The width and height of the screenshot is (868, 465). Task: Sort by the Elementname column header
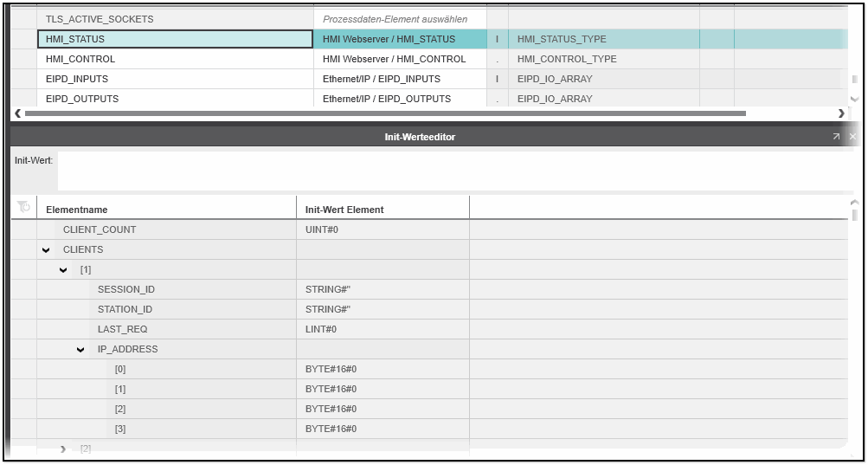(164, 210)
